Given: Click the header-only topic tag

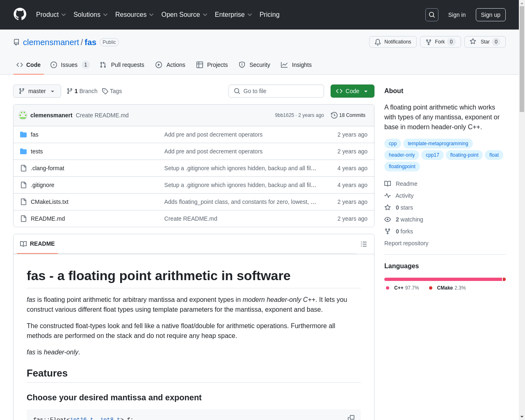Looking at the screenshot, I should click(402, 155).
